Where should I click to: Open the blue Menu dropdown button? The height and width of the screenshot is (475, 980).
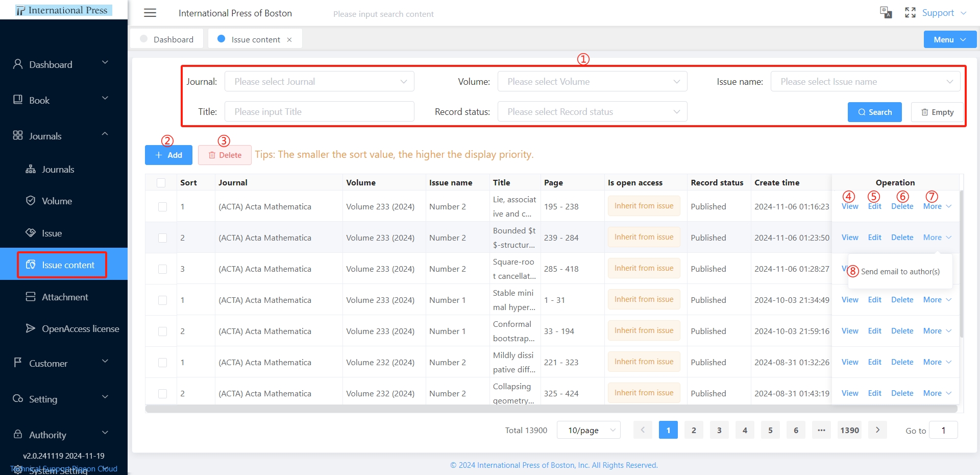(x=950, y=39)
